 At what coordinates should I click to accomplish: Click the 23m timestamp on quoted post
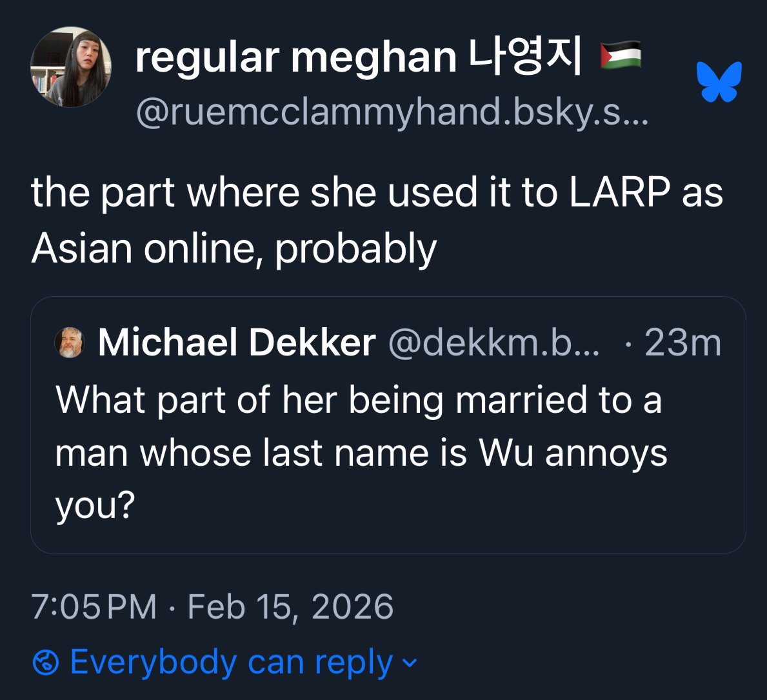[683, 343]
